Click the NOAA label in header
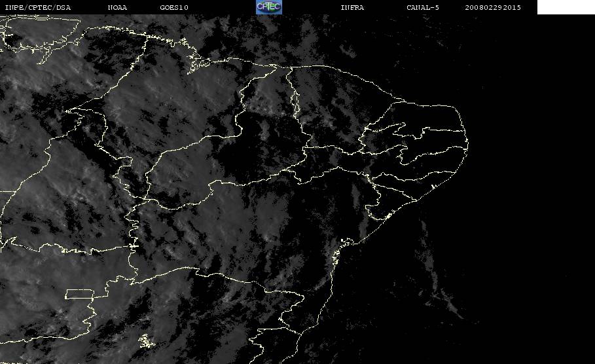 click(x=117, y=7)
